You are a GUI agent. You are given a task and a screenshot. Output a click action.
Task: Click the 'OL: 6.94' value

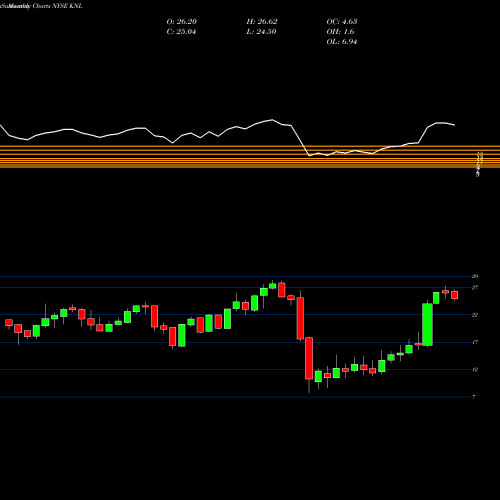click(x=342, y=41)
